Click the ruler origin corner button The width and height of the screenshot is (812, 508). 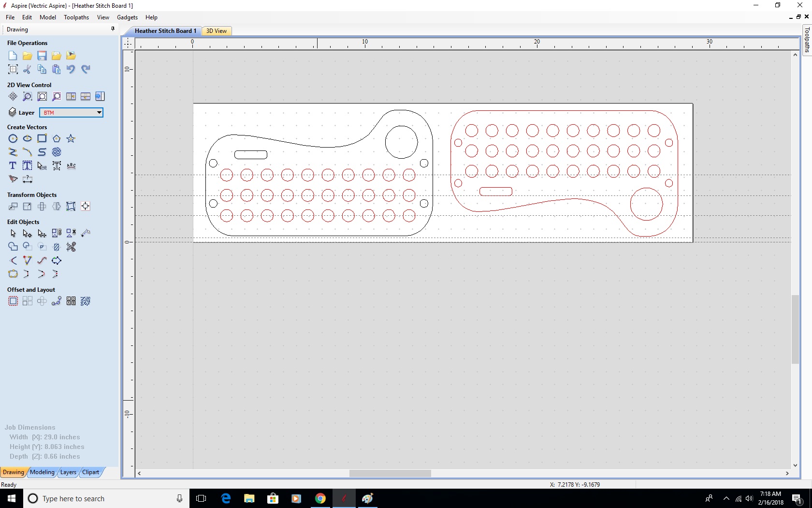[128, 43]
